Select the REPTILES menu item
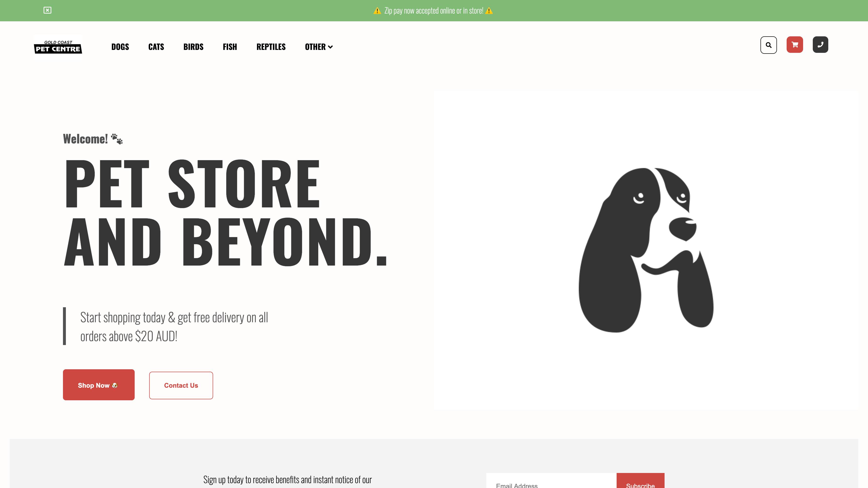The image size is (868, 488). pos(271,47)
